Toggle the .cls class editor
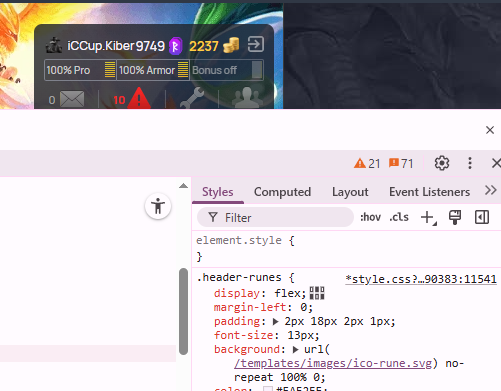The height and width of the screenshot is (391, 501). click(399, 217)
